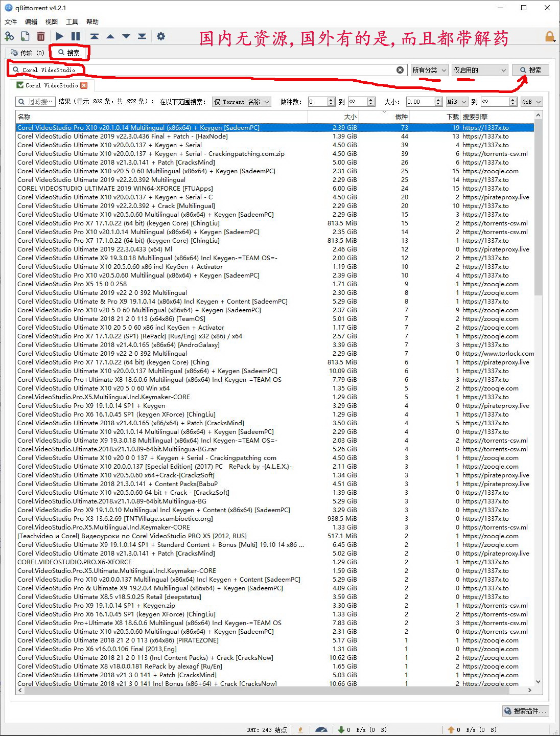
Task: Clear the search box with X icon
Action: [x=400, y=70]
